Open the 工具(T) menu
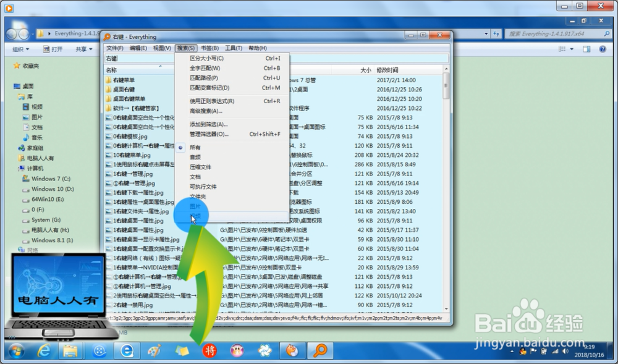Viewport: 618px width, 364px height. [x=234, y=48]
